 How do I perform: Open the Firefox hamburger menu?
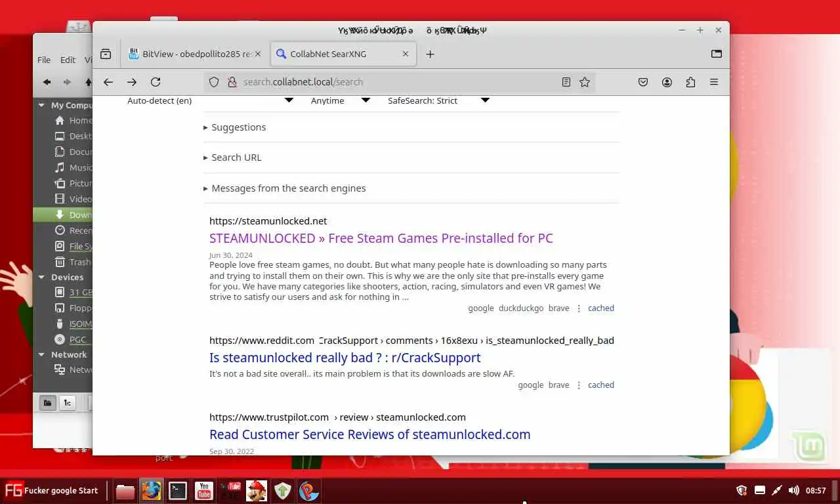(714, 82)
